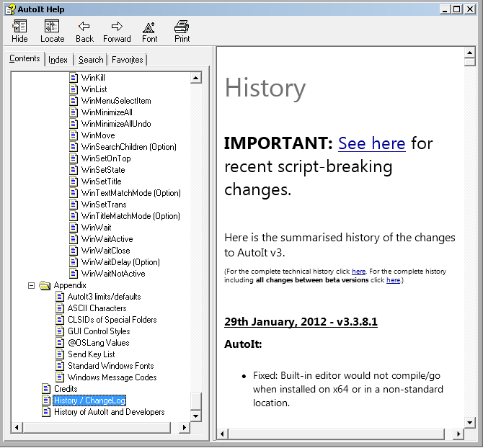Open WinWaitDelay (Option) topic
Image resolution: width=483 pixels, height=448 pixels.
pos(120,262)
